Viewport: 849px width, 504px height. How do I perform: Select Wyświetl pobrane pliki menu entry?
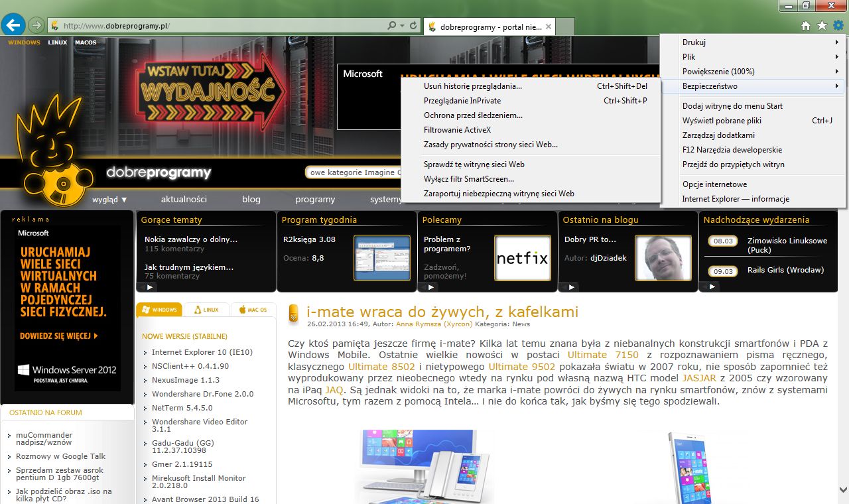[753, 121]
